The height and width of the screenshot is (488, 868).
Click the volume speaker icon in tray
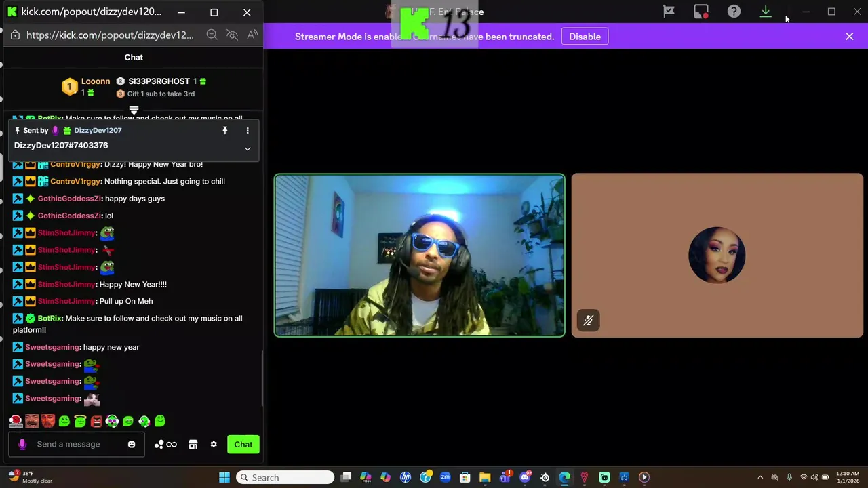coord(814,477)
